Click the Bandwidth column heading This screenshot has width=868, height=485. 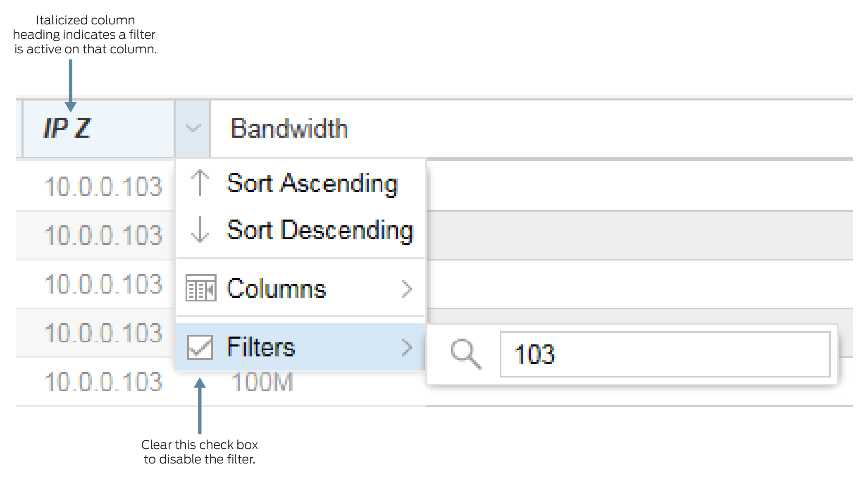coord(289,129)
